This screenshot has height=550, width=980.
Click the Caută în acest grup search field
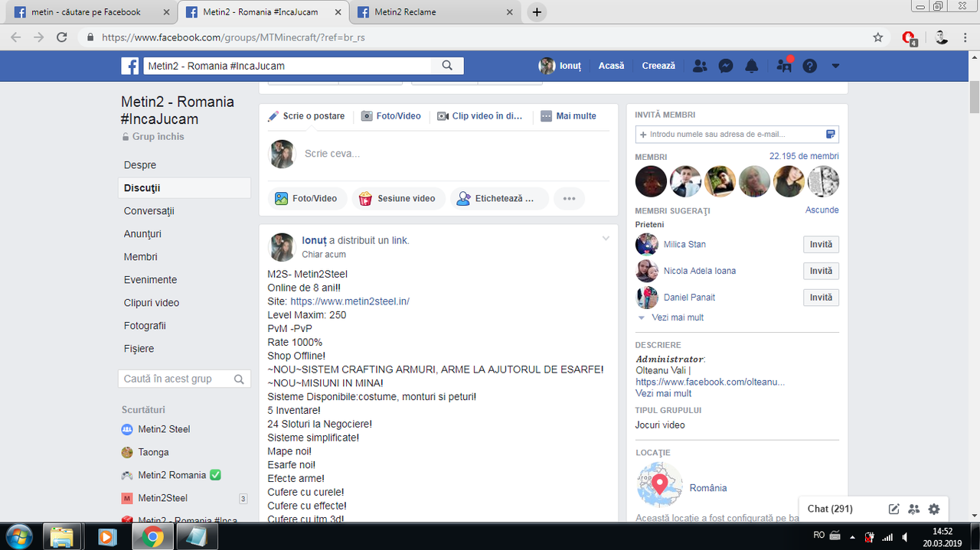pyautogui.click(x=185, y=379)
